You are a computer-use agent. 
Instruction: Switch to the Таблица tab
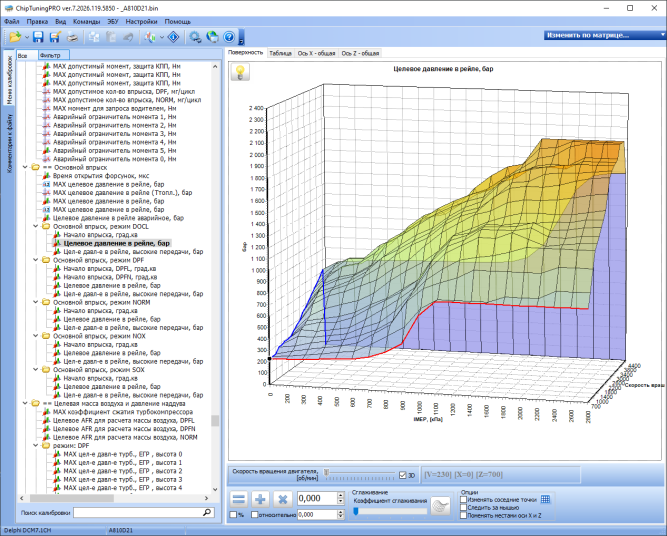(x=280, y=53)
